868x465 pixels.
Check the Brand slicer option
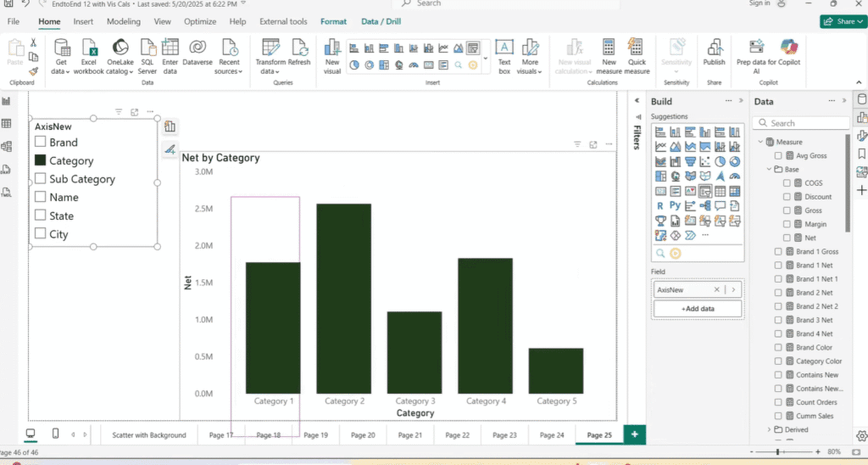tap(40, 143)
